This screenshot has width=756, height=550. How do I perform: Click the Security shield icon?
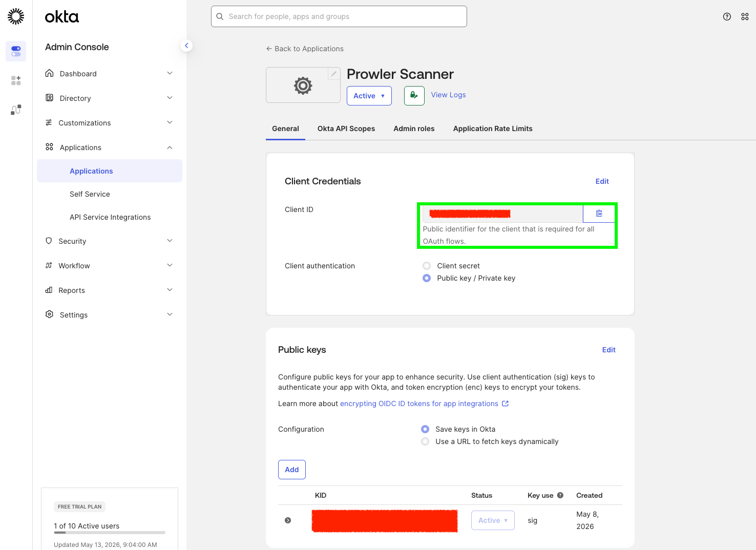click(49, 241)
